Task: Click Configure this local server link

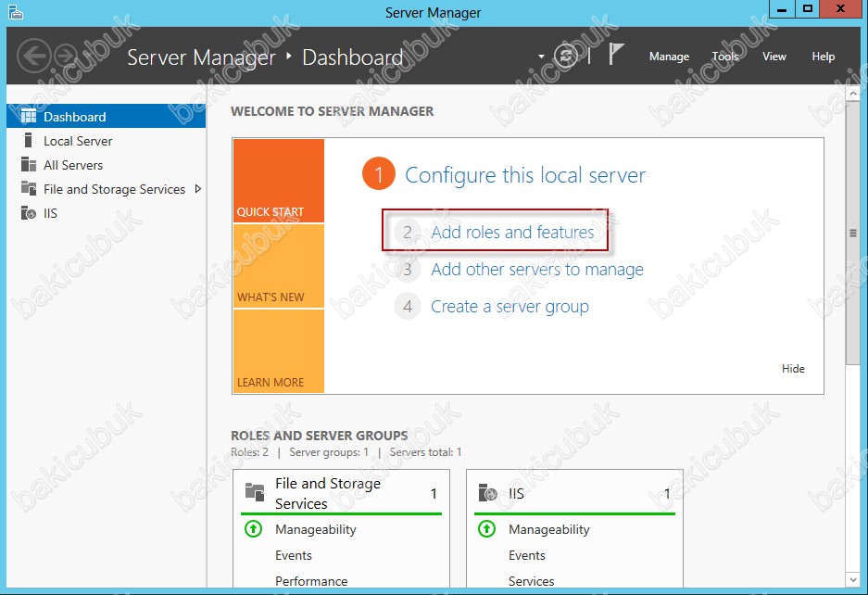Action: [x=525, y=175]
